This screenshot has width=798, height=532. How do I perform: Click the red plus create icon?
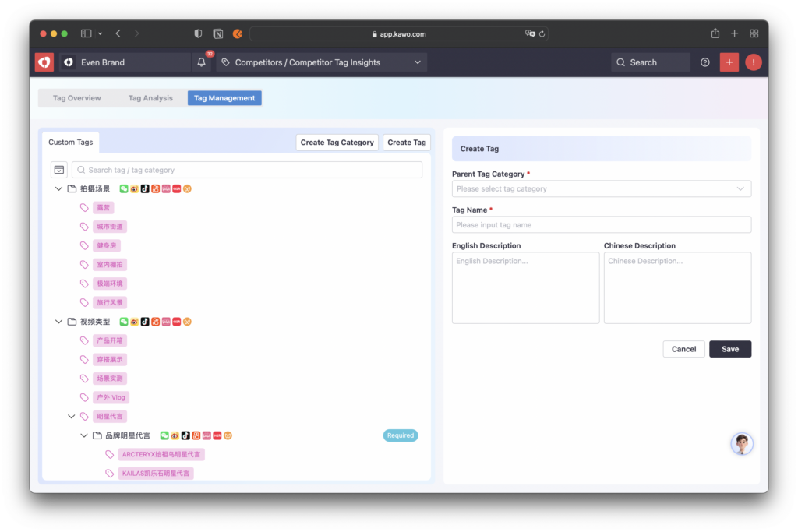[x=729, y=62]
